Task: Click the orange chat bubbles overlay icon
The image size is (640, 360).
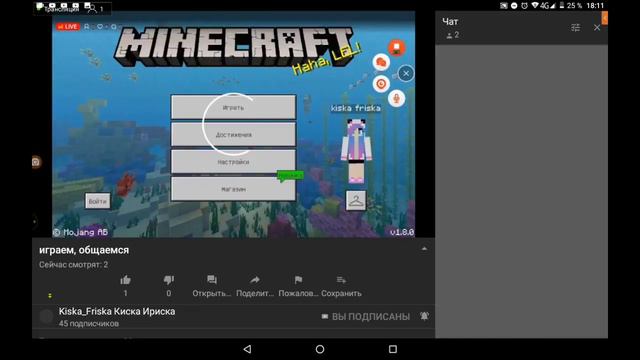Action: point(381,62)
